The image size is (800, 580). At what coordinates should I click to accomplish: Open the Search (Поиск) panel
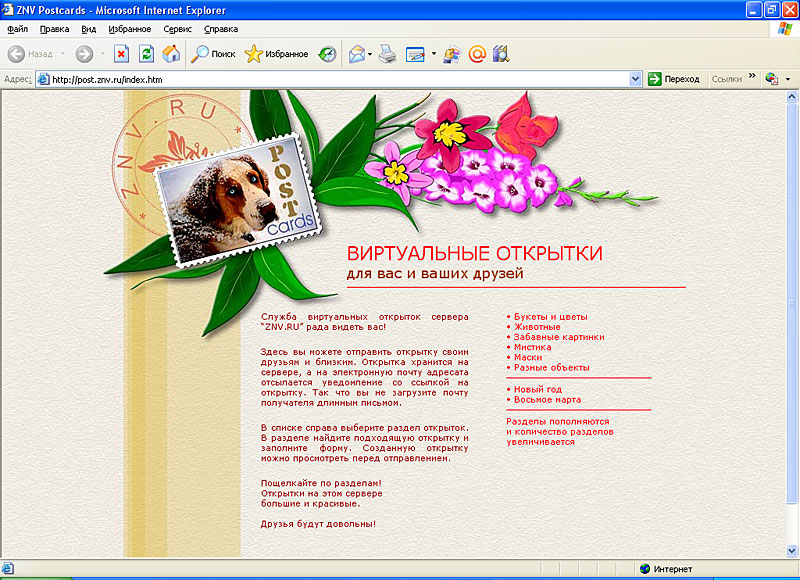pos(212,54)
